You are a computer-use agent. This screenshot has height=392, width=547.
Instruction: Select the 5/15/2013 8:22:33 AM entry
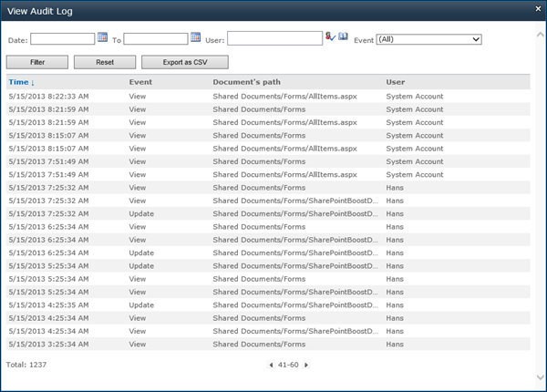point(268,97)
